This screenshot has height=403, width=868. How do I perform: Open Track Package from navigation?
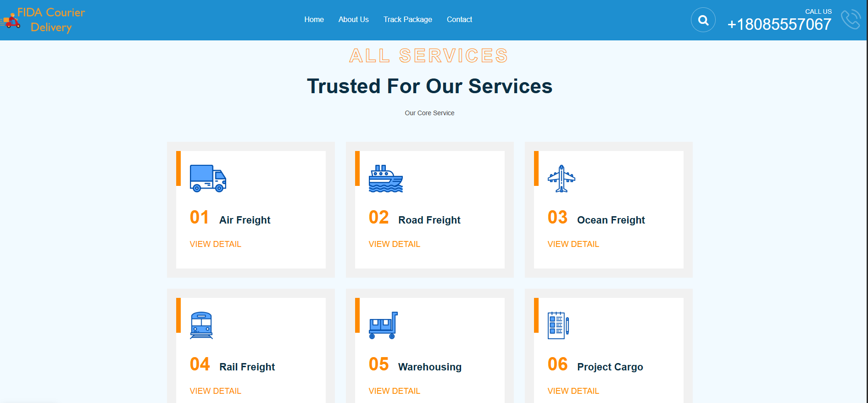[x=407, y=20]
